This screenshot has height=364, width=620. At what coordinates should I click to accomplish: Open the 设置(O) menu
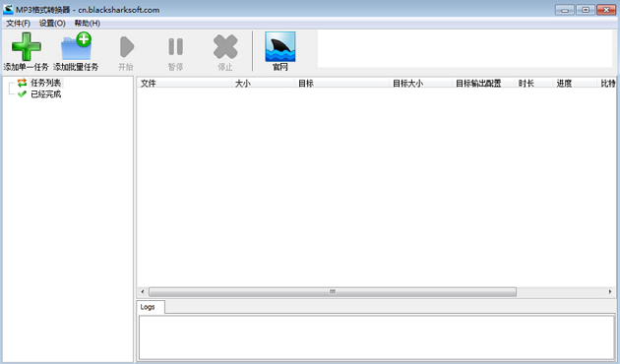click(x=52, y=24)
